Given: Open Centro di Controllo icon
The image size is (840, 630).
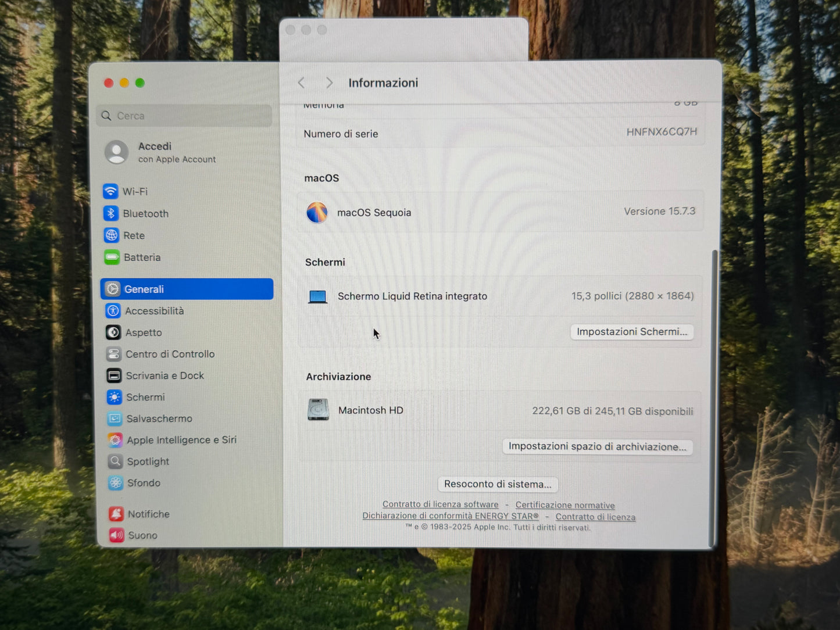Looking at the screenshot, I should tap(114, 354).
